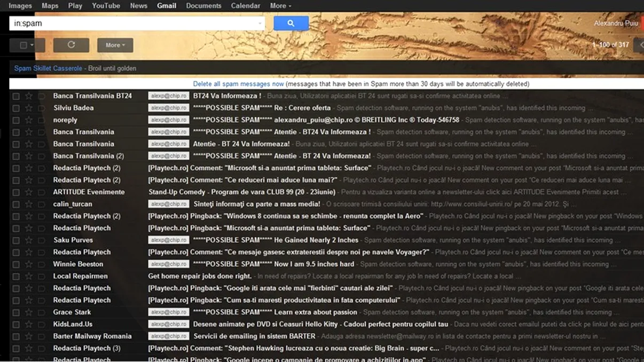Tick checkbox for Local Repairmen message
Viewport: 644px width, 362px height.
point(16,276)
